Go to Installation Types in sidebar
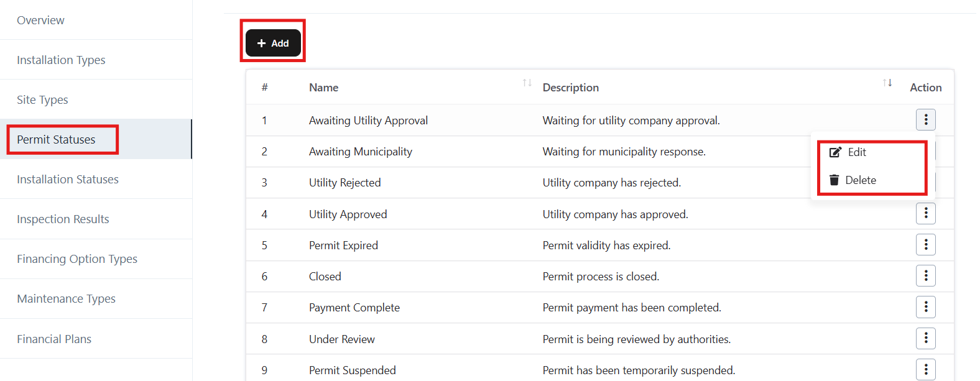 tap(61, 60)
